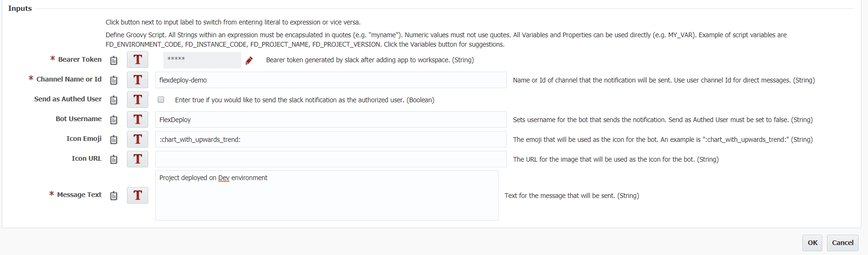Click the clipboard icon beside Bearer Token

point(114,60)
